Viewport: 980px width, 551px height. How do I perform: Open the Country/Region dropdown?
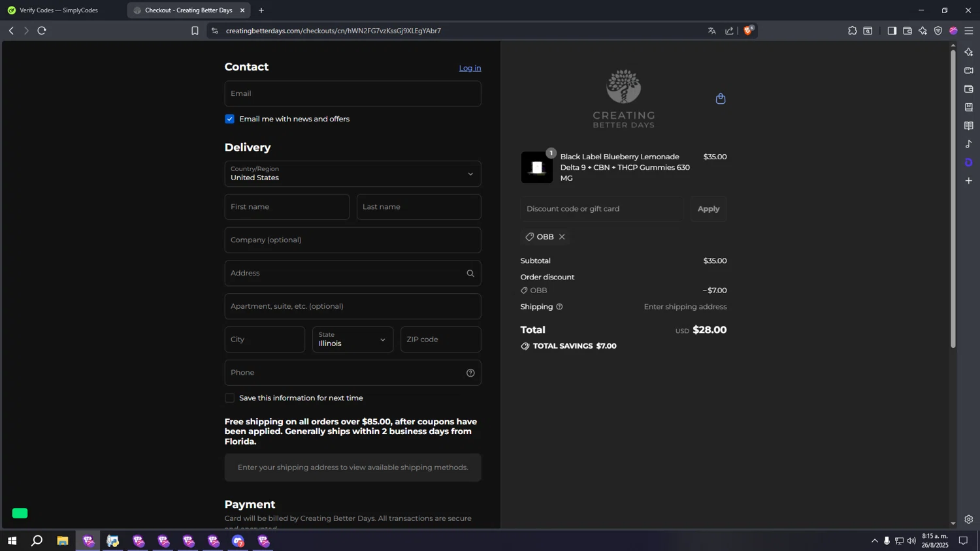[x=353, y=174]
